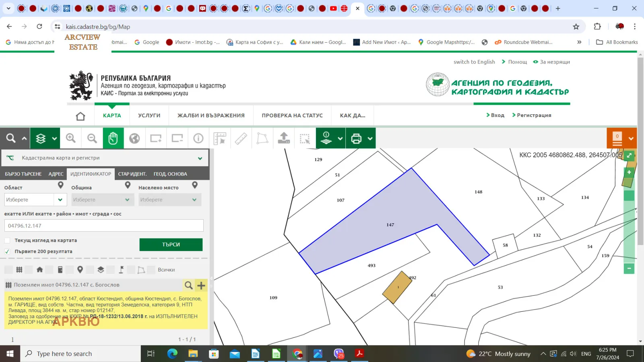Select the zoom out magnifier tool
The height and width of the screenshot is (362, 644).
pyautogui.click(x=92, y=138)
